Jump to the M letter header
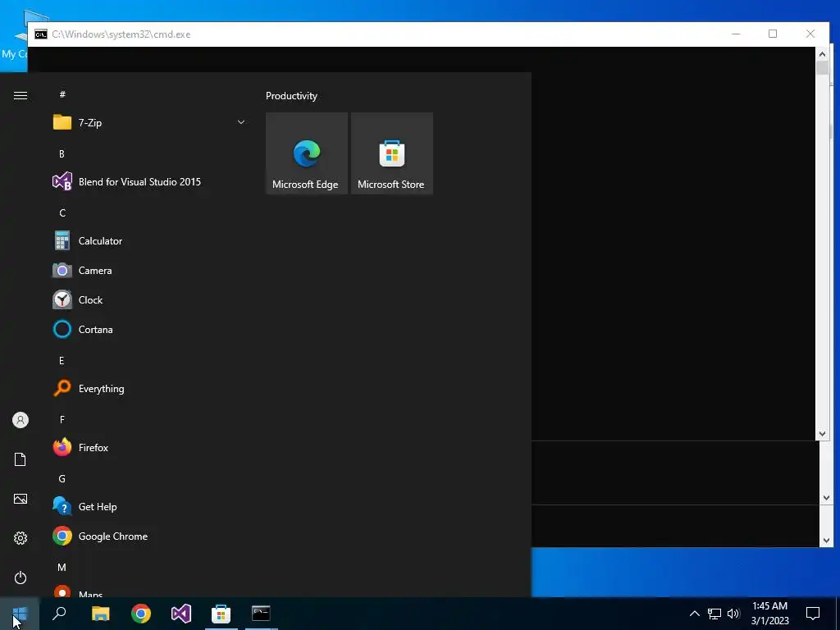The height and width of the screenshot is (630, 840). click(x=62, y=568)
